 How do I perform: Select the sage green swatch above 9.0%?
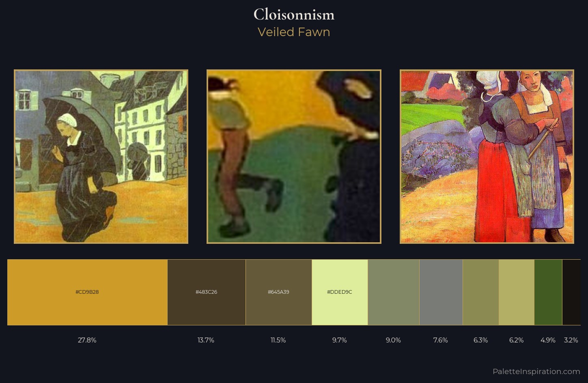(394, 292)
